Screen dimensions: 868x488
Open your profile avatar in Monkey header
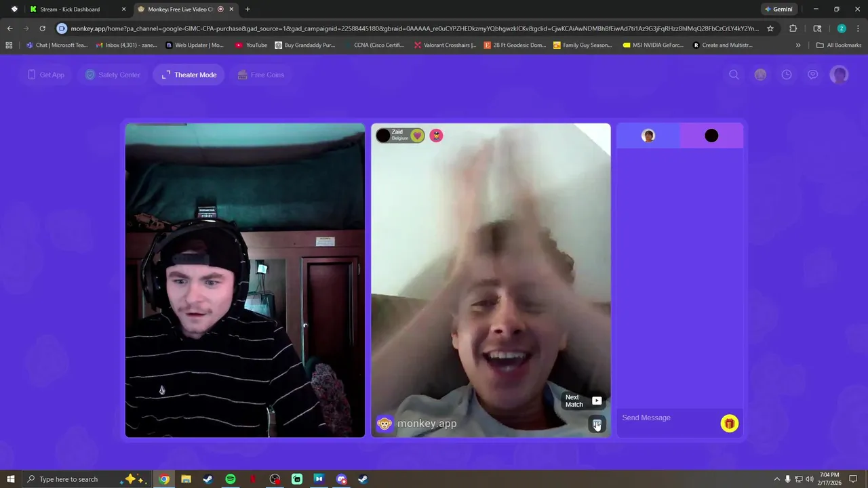(x=840, y=75)
